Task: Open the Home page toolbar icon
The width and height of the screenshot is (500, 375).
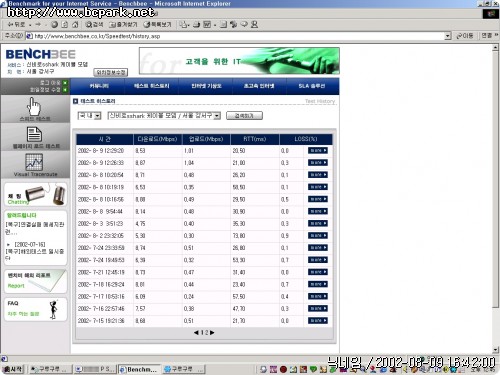Action: tap(75, 25)
